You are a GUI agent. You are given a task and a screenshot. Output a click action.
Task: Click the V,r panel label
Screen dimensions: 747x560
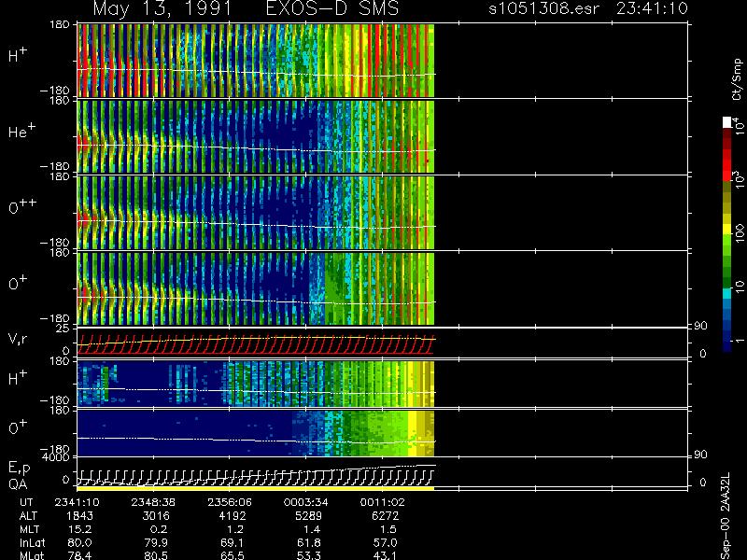(18, 339)
